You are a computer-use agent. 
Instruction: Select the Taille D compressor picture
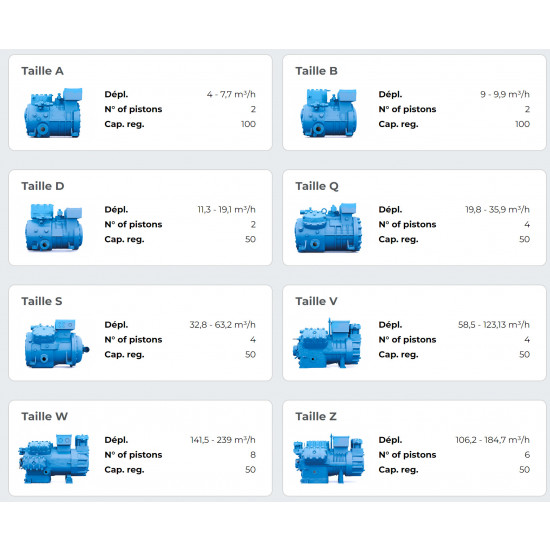click(x=54, y=227)
